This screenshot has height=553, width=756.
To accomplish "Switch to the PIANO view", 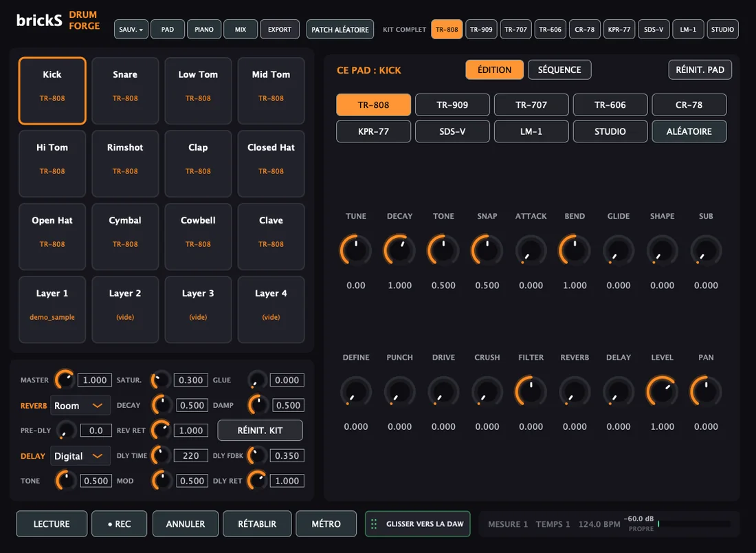I will pos(204,30).
